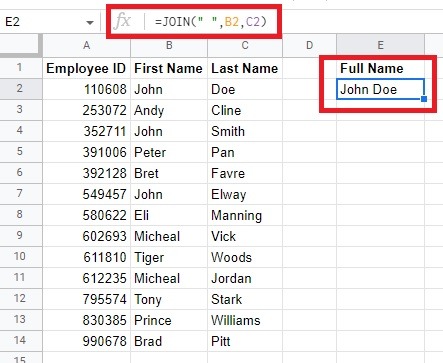Screen dimensions: 443x363
Task: Select column A header
Action: [x=87, y=45]
